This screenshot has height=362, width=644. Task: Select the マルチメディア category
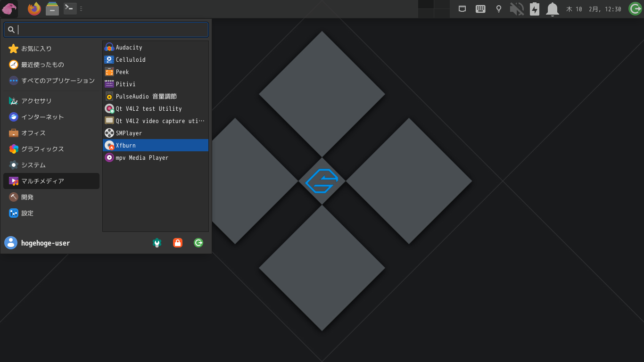click(x=51, y=181)
